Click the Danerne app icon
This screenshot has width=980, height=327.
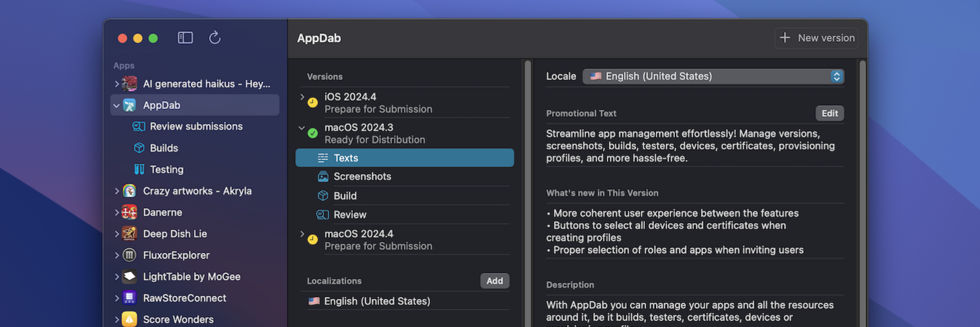point(130,213)
